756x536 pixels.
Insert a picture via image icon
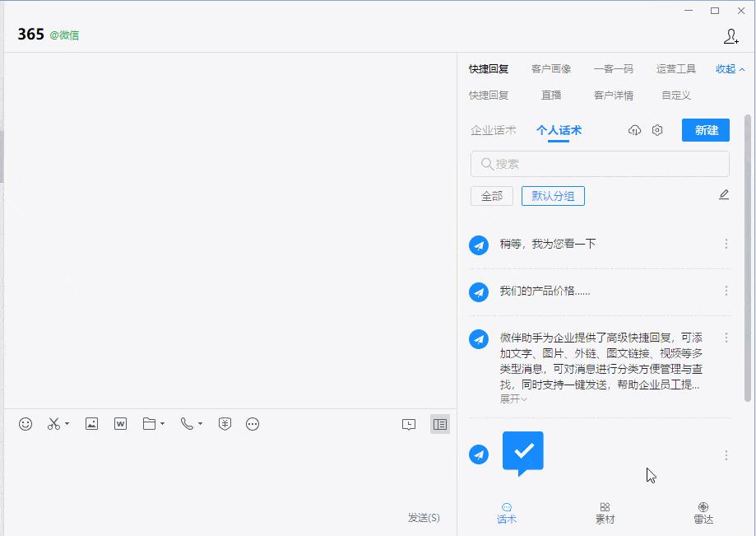point(91,424)
